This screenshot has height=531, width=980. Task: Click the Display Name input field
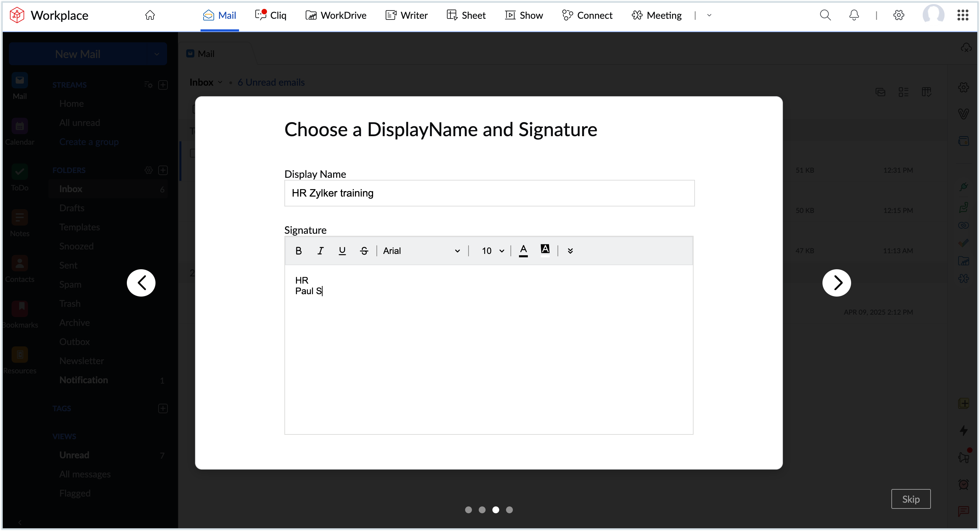[489, 193]
